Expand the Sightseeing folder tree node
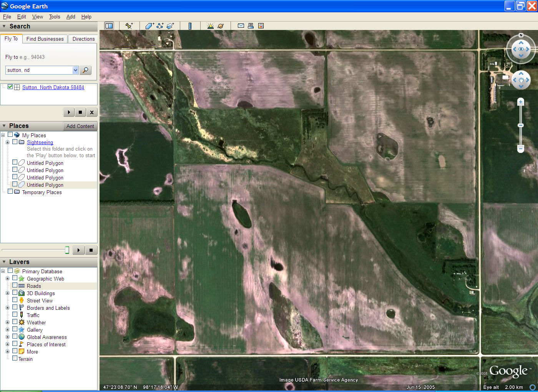The image size is (538, 392). tap(7, 142)
